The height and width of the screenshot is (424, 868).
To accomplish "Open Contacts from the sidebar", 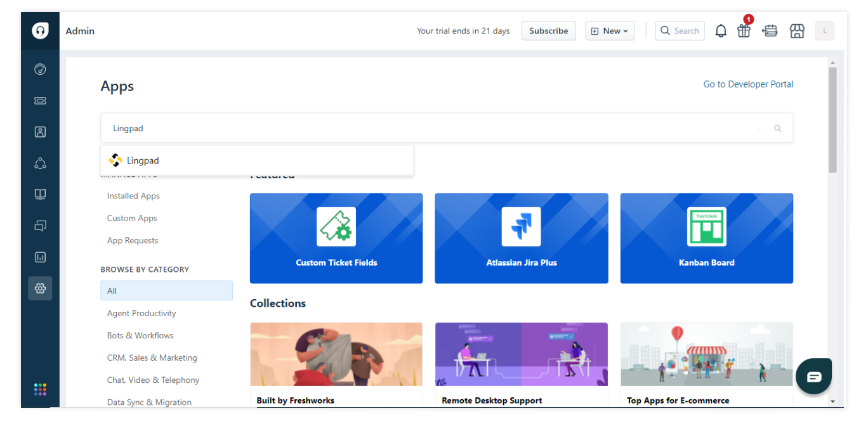I will pos(40,132).
